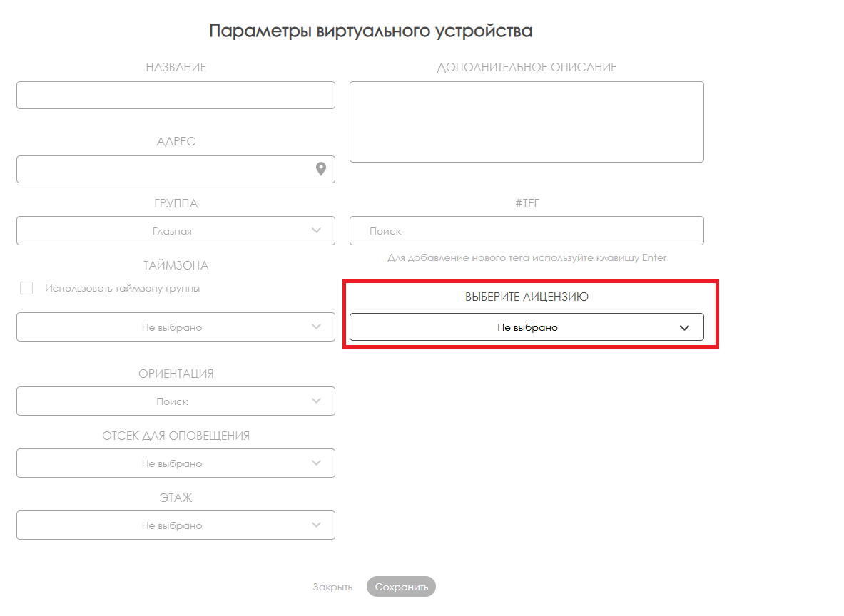
Task: Open the Отсек для оповещения dropdown
Action: 172,463
